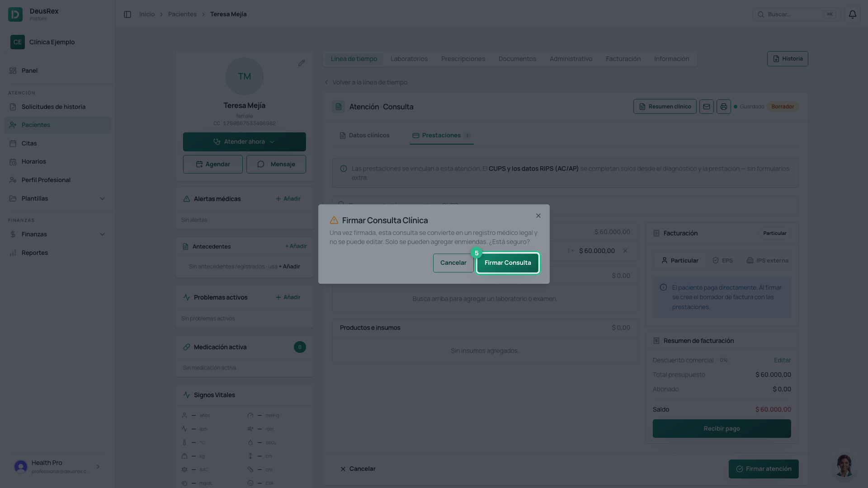
Task: Print the consultation with printer icon
Action: tap(723, 107)
